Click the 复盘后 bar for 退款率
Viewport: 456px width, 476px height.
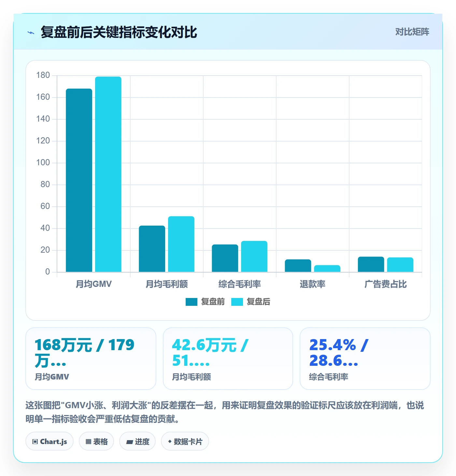(327, 269)
